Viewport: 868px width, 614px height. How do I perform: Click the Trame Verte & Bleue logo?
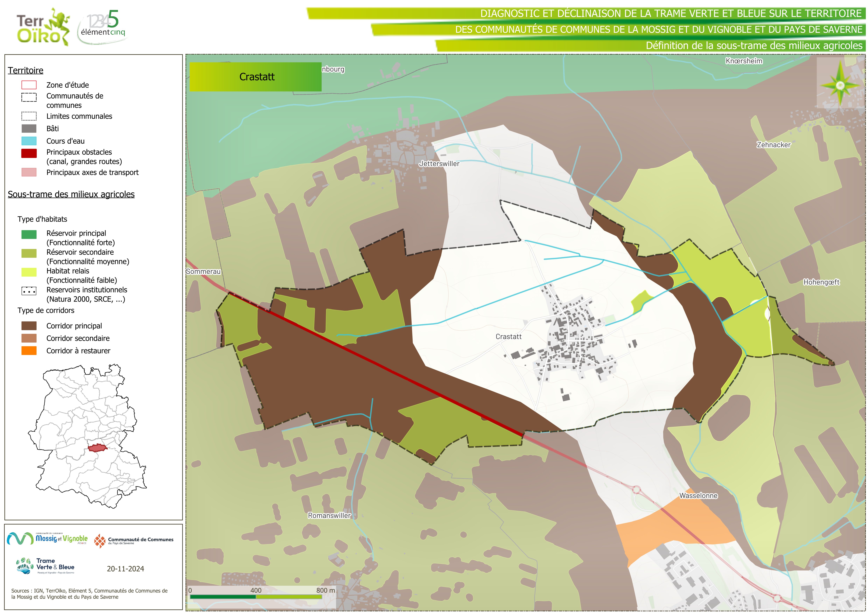coord(46,566)
